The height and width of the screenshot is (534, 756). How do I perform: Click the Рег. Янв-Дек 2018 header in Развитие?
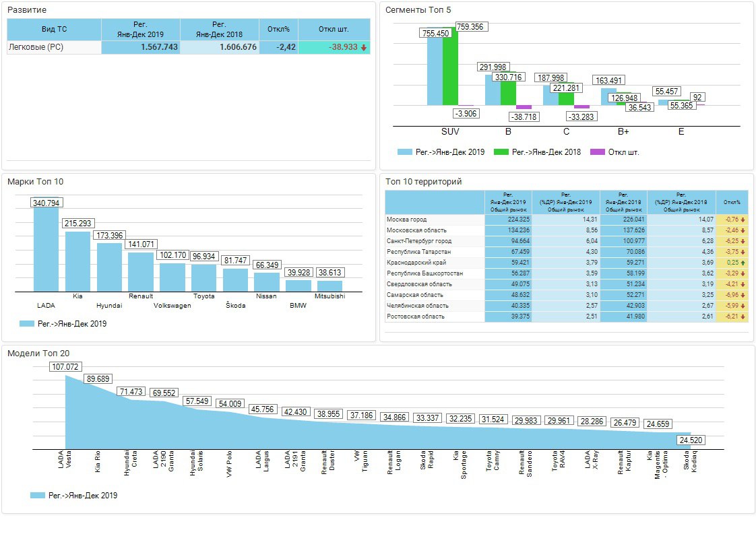[x=220, y=30]
